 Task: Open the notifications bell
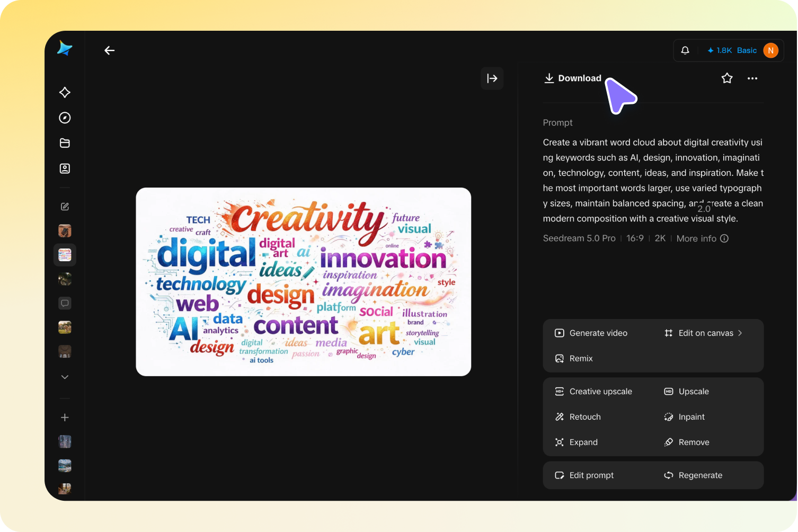[x=685, y=50]
